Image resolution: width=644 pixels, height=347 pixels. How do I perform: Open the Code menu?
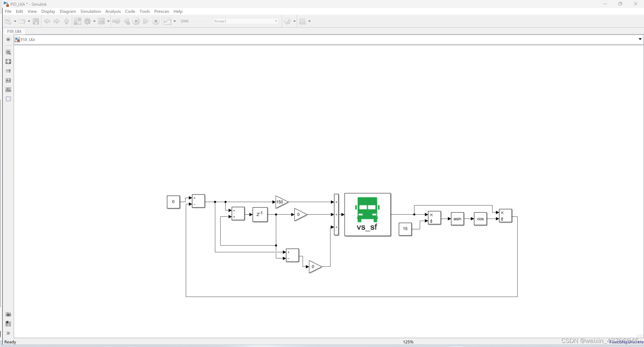(130, 11)
